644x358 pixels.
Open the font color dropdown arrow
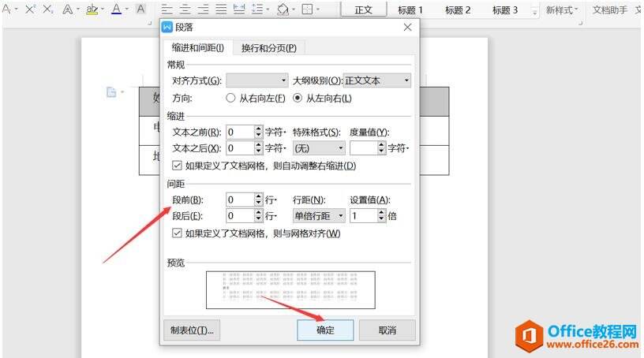(x=126, y=9)
